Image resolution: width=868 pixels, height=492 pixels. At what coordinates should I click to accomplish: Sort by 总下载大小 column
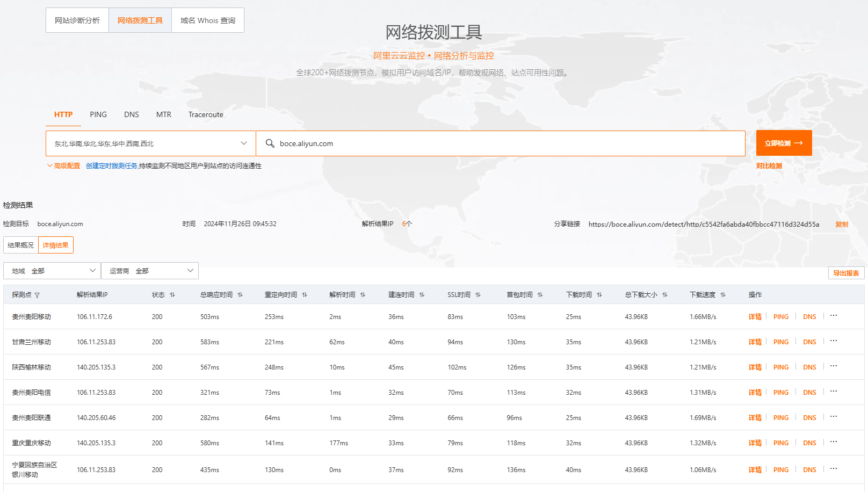[x=665, y=295]
